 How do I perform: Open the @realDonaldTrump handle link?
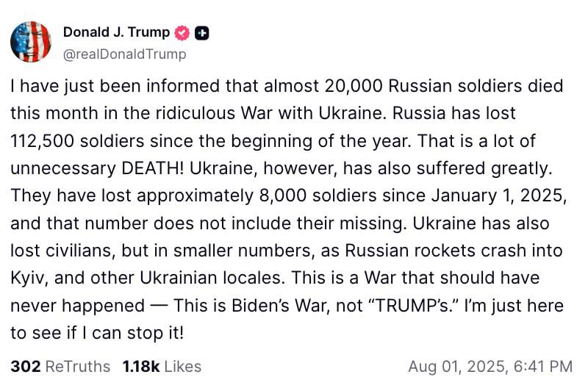(x=124, y=54)
